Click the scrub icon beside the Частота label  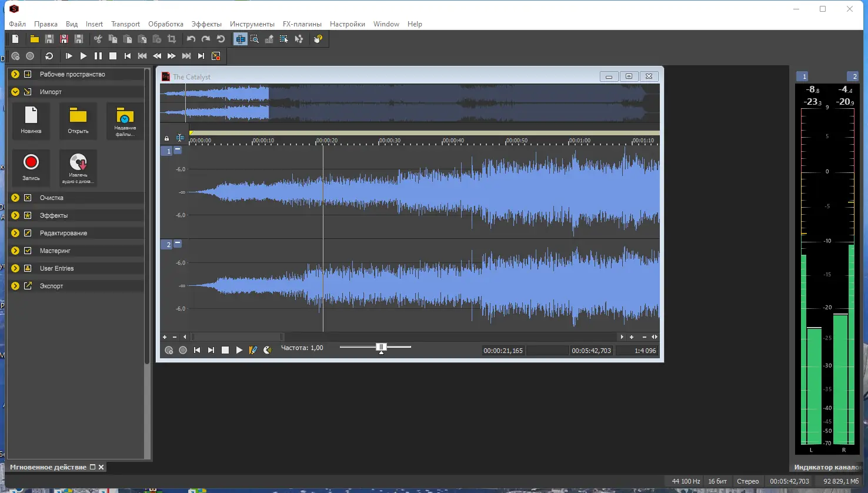tap(268, 350)
